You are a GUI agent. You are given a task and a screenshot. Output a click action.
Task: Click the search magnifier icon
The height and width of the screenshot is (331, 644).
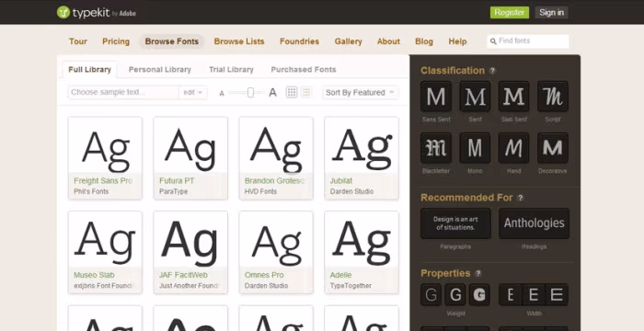point(493,41)
